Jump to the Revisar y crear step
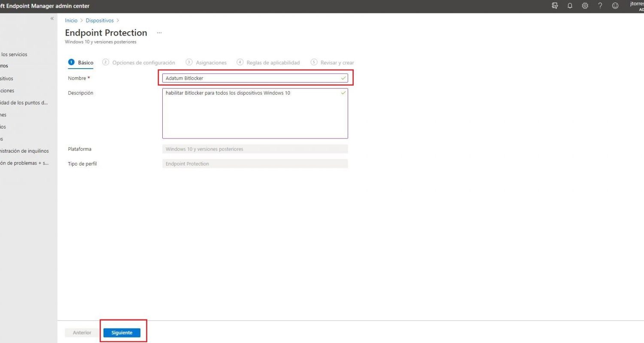644x343 pixels. point(337,62)
